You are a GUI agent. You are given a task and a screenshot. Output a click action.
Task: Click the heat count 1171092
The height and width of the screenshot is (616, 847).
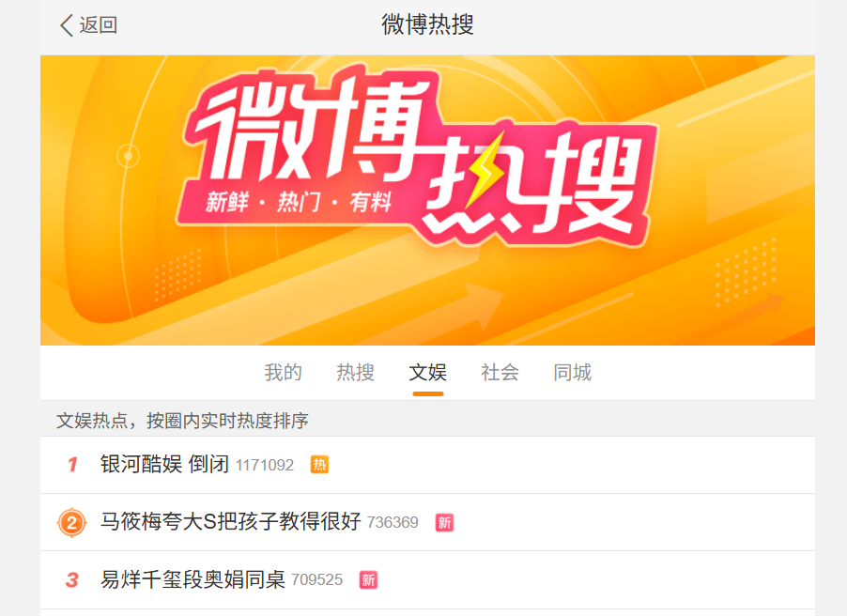pos(265,465)
